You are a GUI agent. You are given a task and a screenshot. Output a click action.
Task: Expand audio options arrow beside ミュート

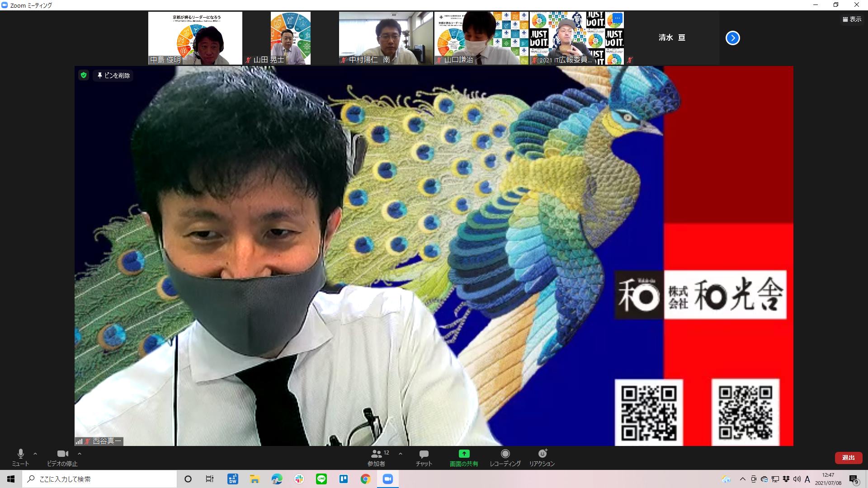click(x=35, y=454)
